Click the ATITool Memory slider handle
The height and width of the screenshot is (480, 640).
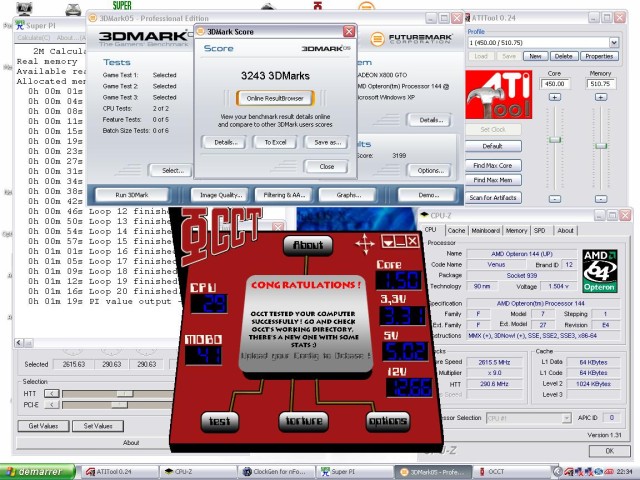(601, 146)
